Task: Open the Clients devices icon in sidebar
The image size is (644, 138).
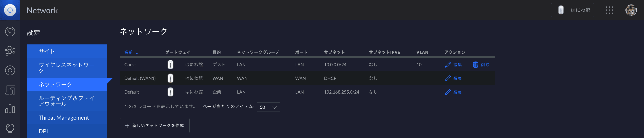Action: coord(10,90)
